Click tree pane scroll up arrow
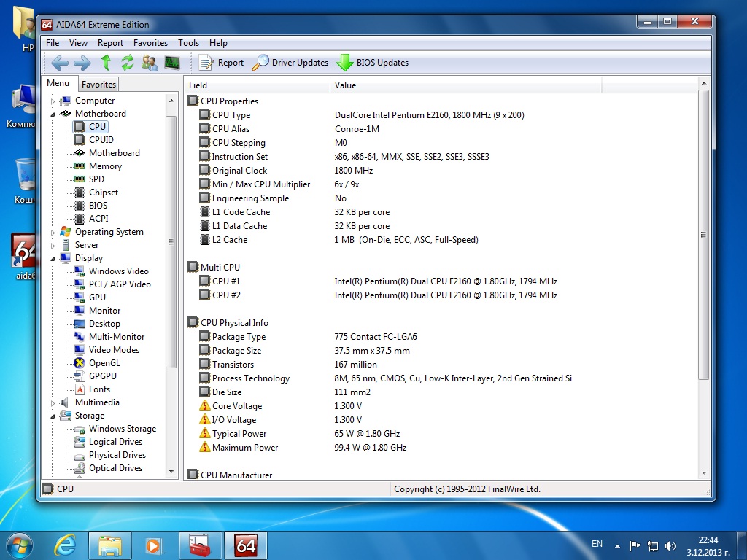This screenshot has height=560, width=747. tap(171, 101)
